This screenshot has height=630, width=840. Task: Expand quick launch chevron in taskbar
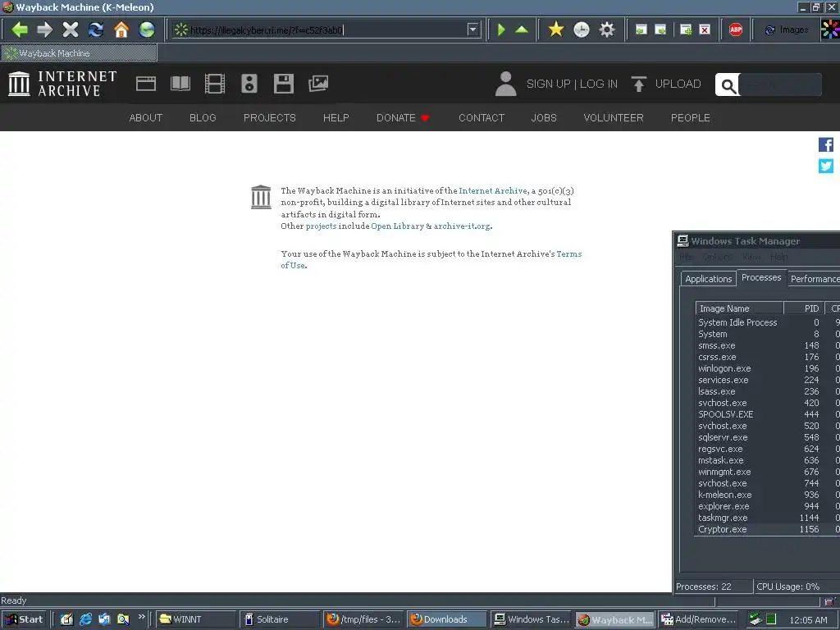(141, 617)
